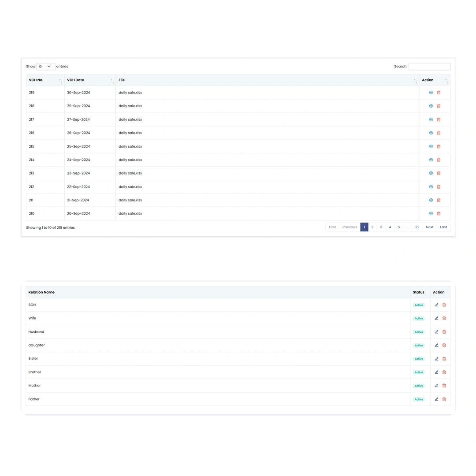Screen dimensions: 476x476
Task: View voucher 217 file
Action: [431, 119]
